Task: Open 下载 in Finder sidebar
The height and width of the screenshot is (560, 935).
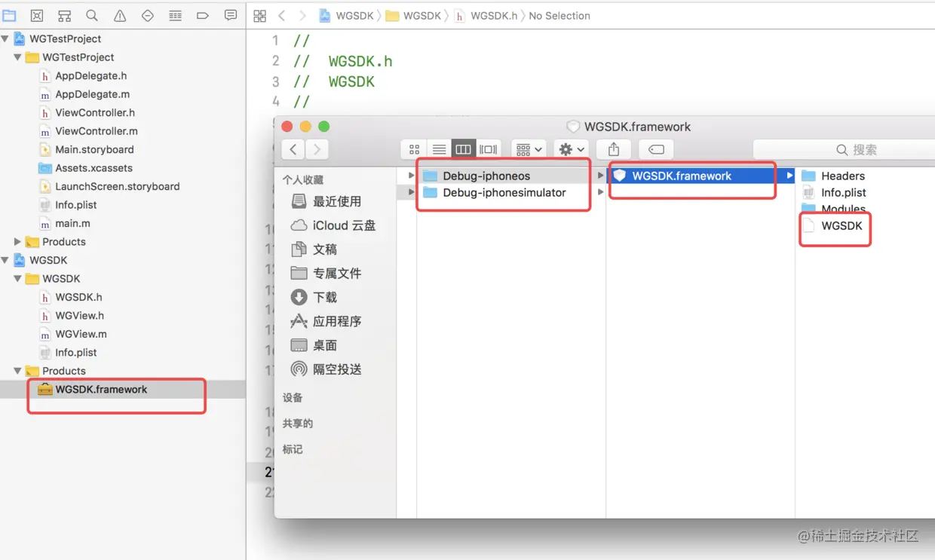Action: click(325, 298)
